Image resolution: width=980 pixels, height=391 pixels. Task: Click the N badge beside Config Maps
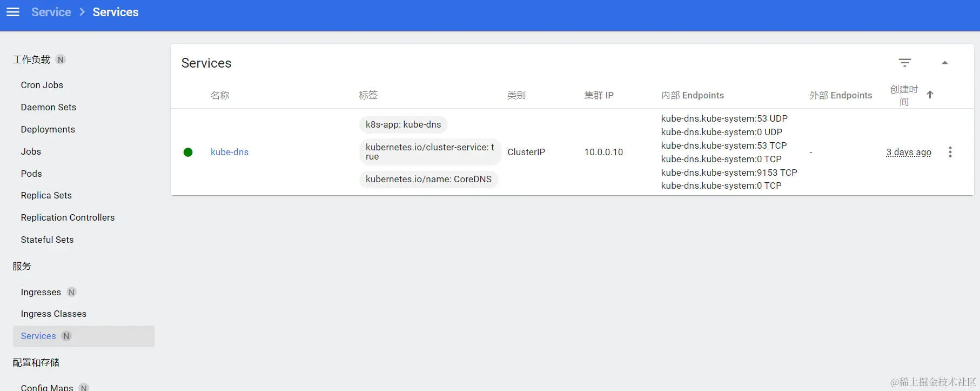[x=84, y=388]
